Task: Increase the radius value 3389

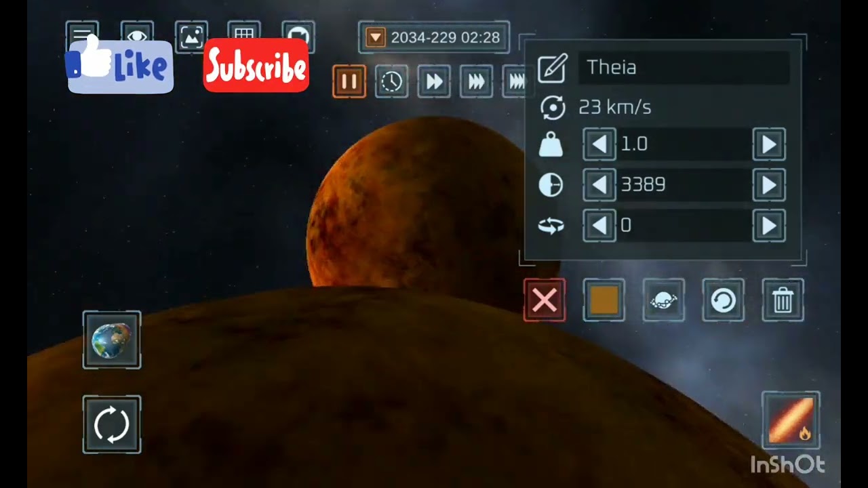Action: click(x=769, y=185)
